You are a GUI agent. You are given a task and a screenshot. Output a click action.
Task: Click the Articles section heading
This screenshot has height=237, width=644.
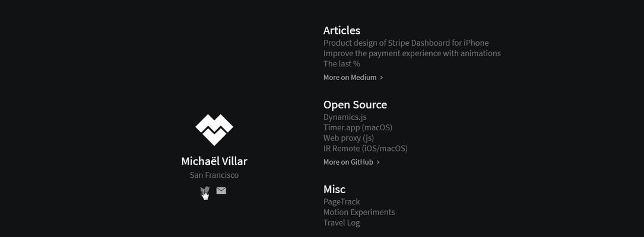pyautogui.click(x=342, y=30)
